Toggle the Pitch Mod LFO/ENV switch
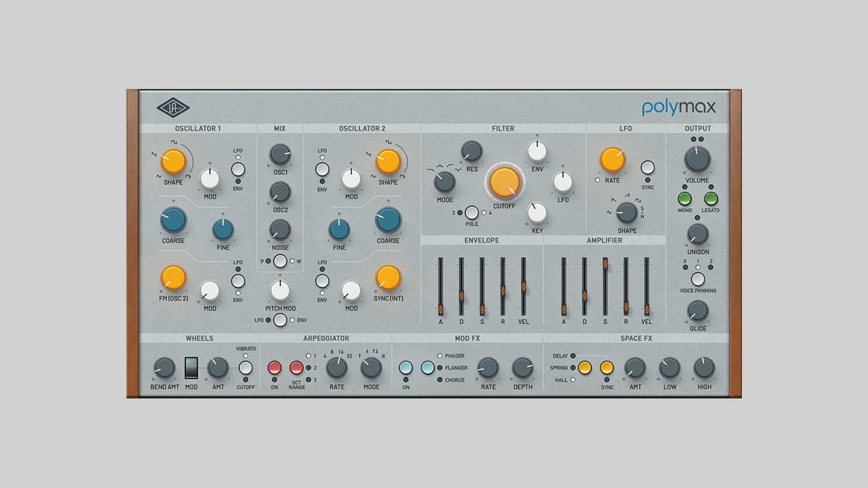 click(280, 320)
